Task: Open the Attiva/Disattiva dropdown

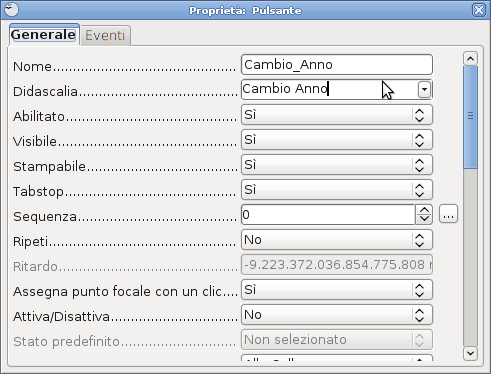Action: pos(337,315)
